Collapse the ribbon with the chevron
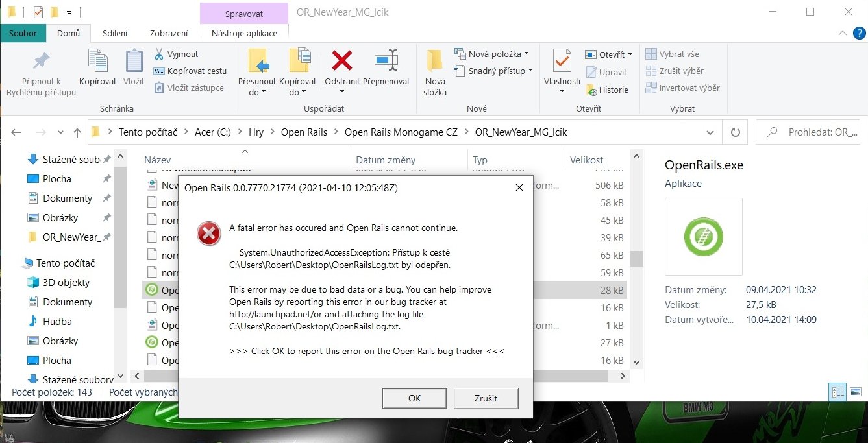The image size is (868, 443). click(x=842, y=32)
